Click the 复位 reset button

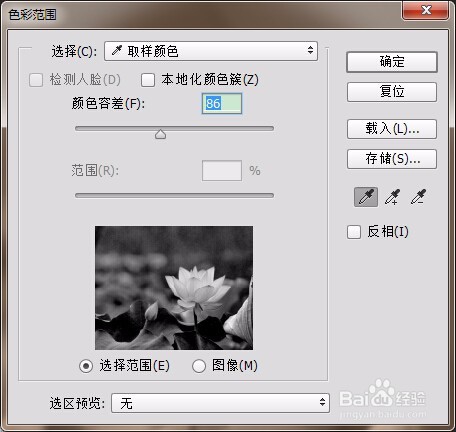[x=392, y=92]
